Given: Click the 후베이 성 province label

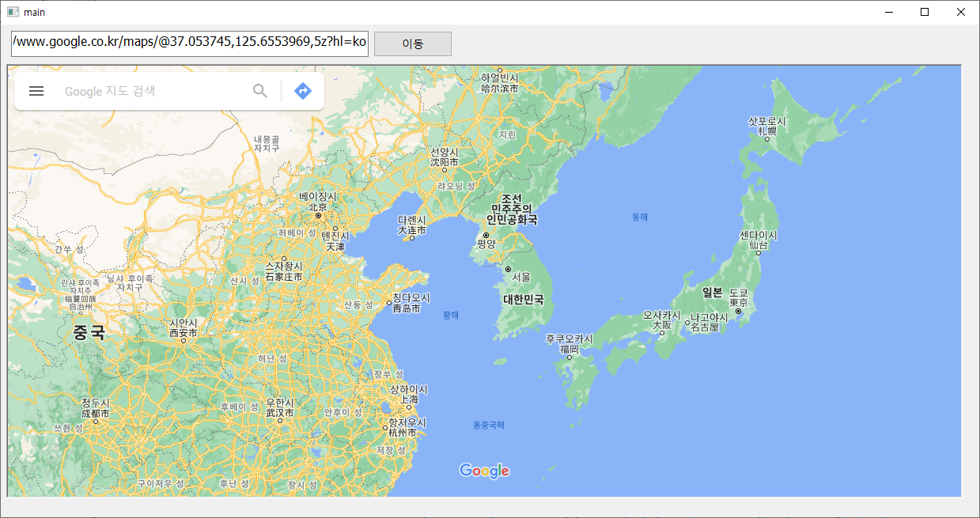Looking at the screenshot, I should 239,406.
